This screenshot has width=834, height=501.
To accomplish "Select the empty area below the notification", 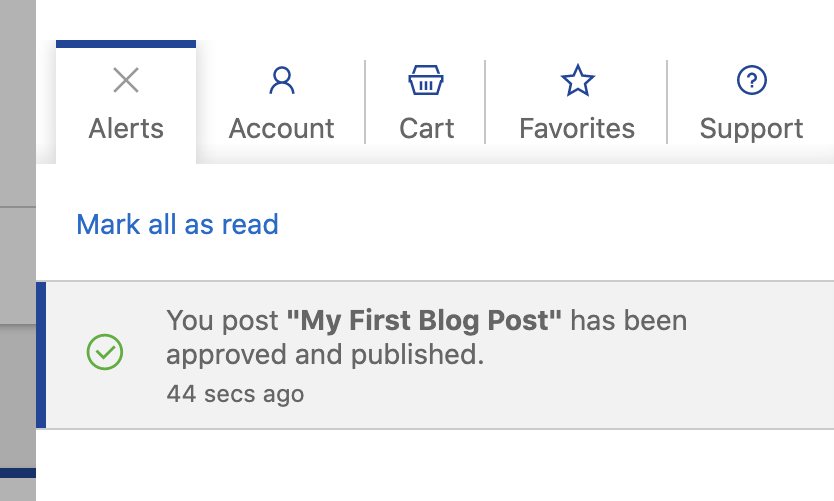I will [x=435, y=465].
